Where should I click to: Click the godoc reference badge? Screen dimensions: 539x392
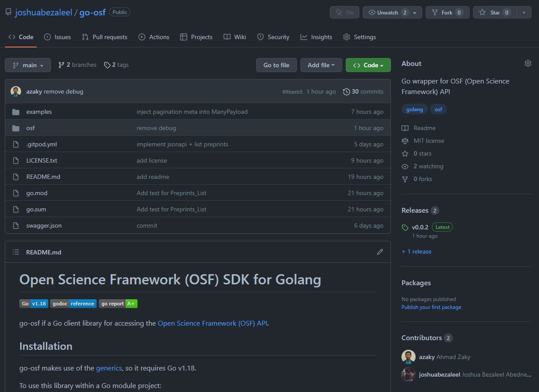pos(73,304)
